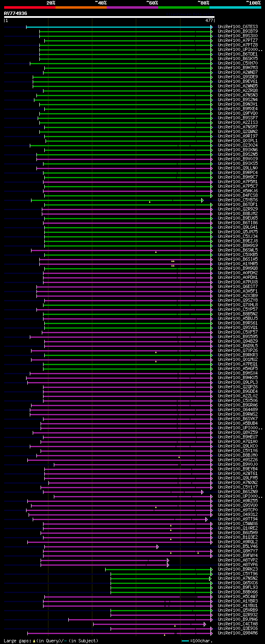Select the UniRef100_Q9LG41 label

pyautogui.click(x=237, y=228)
